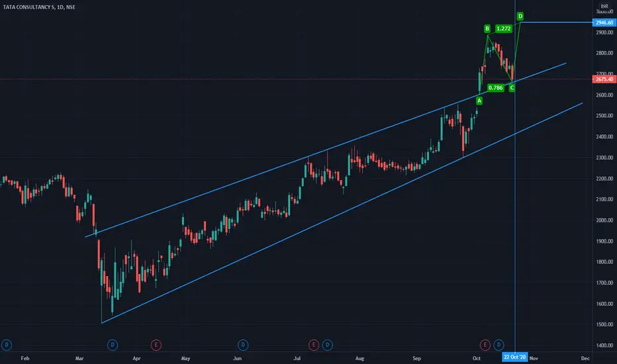Open the earnings E marker in October

[485, 345]
